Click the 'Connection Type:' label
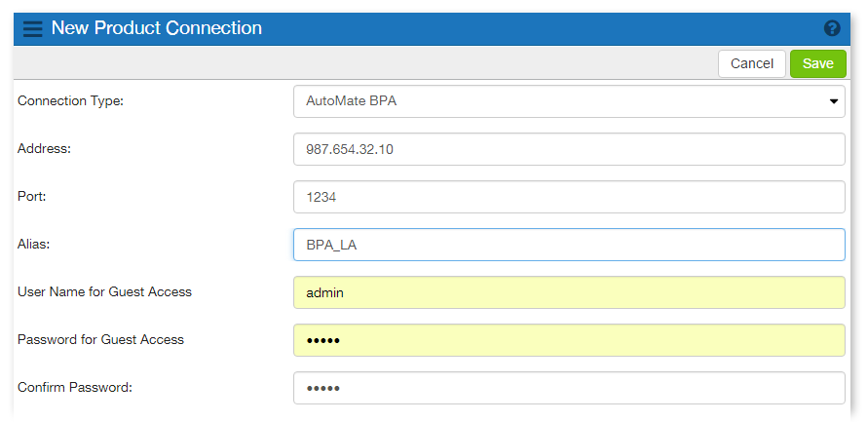This screenshot has height=422, width=868. tap(71, 100)
